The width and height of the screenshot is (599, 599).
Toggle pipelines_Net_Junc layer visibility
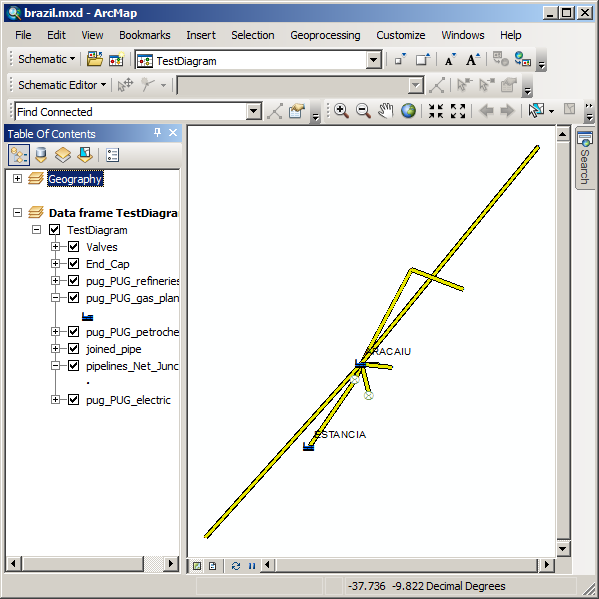pyautogui.click(x=73, y=366)
